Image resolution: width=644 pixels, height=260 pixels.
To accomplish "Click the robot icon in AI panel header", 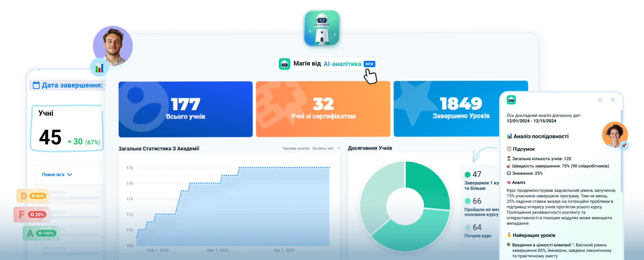I will (511, 100).
